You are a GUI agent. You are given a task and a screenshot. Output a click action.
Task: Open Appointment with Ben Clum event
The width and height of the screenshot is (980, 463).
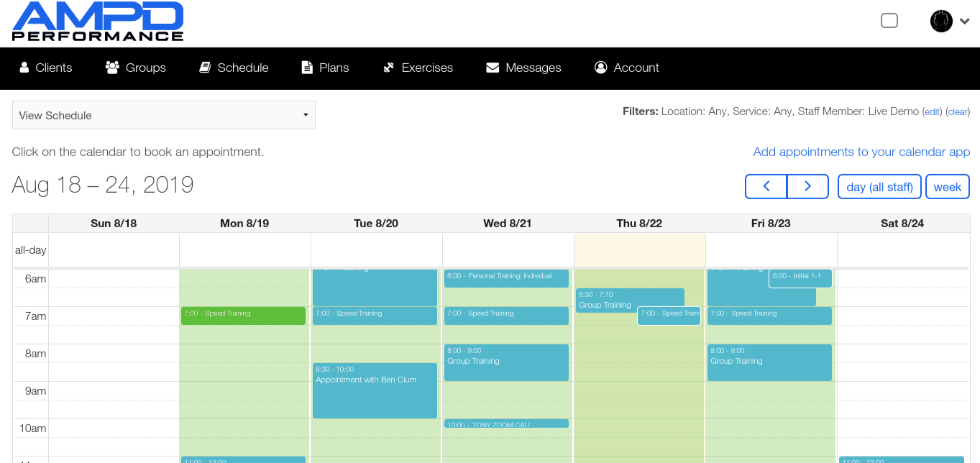[x=375, y=390]
